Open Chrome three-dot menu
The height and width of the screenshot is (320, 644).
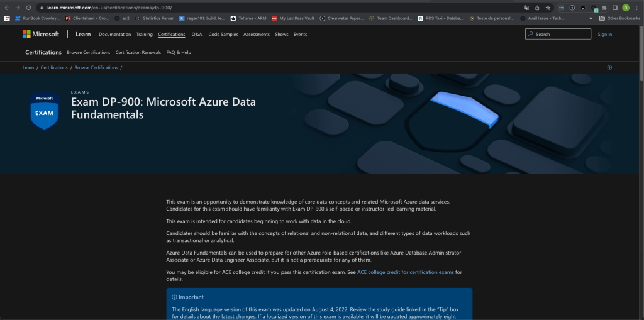[636, 8]
